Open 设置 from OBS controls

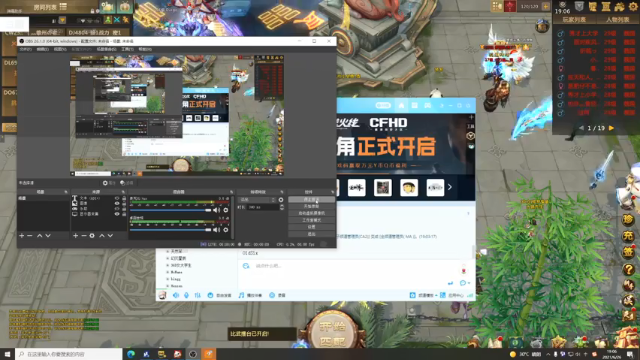[x=311, y=227]
